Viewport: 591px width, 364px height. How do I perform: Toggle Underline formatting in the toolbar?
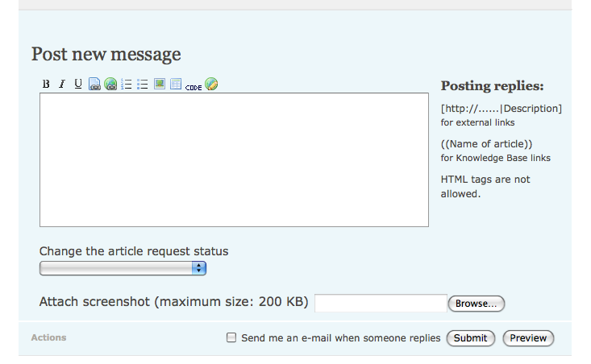coord(78,84)
